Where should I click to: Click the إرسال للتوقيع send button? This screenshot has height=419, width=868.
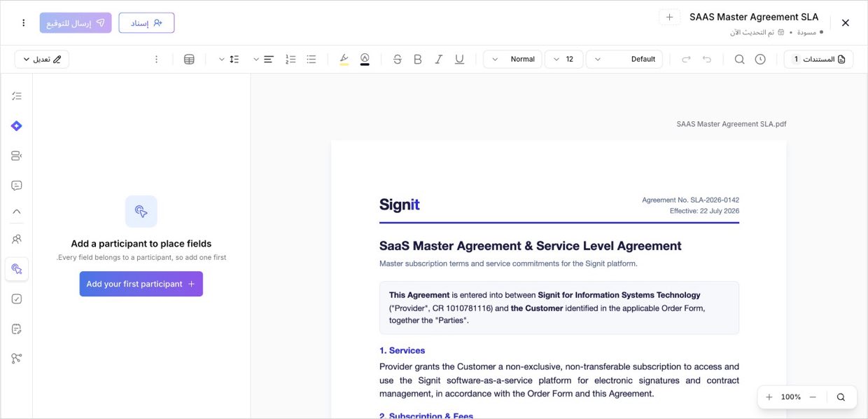pyautogui.click(x=76, y=23)
